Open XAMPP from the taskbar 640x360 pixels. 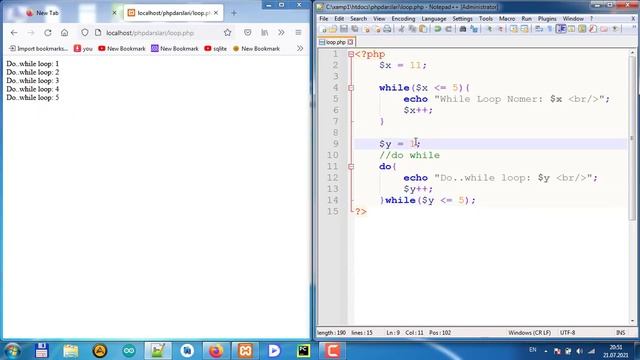[x=245, y=351]
